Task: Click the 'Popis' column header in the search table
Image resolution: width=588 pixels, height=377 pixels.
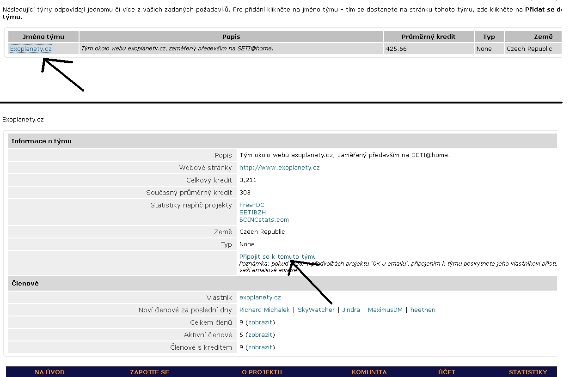Action: tap(231, 36)
